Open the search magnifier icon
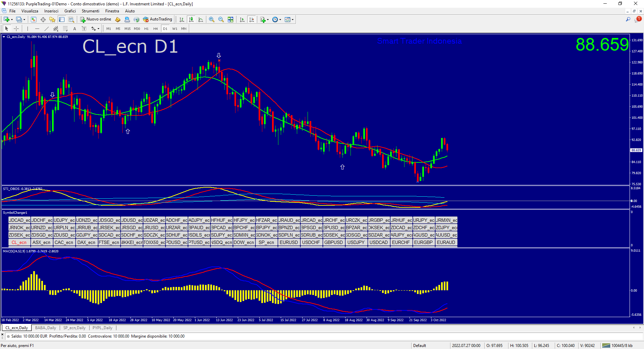 click(x=628, y=19)
